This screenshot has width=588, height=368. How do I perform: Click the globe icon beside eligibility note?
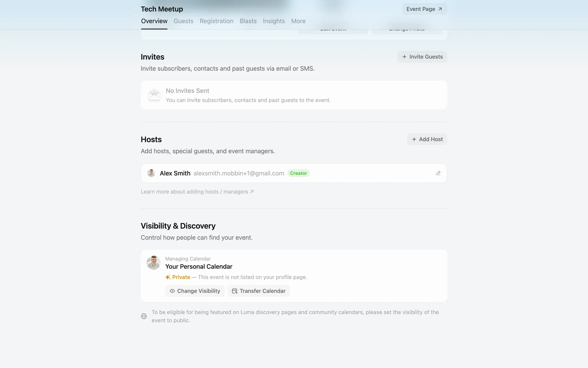coord(144,316)
